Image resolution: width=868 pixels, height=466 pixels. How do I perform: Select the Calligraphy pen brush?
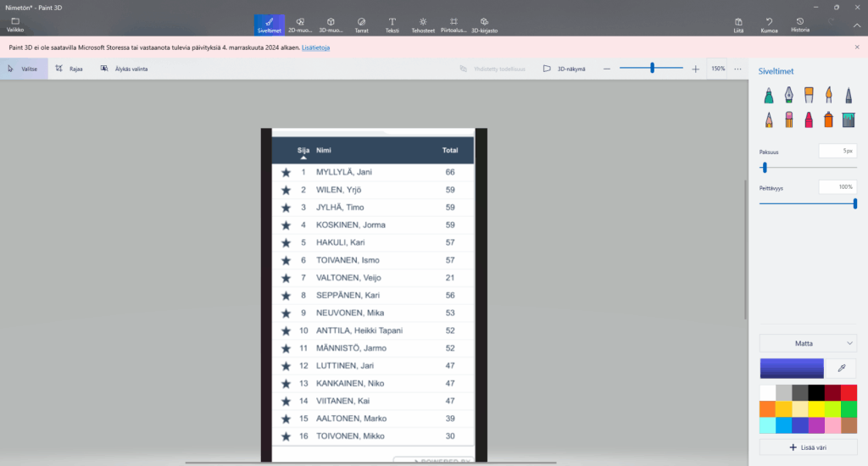point(788,96)
